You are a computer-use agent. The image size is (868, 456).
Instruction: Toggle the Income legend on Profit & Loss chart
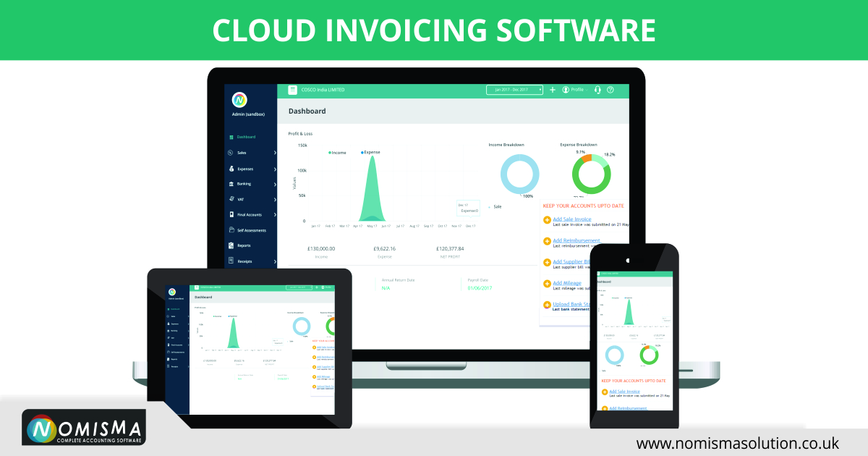339,152
